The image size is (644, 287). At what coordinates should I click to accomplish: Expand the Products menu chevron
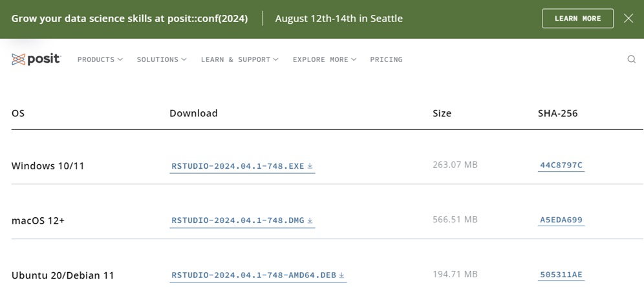click(x=120, y=59)
